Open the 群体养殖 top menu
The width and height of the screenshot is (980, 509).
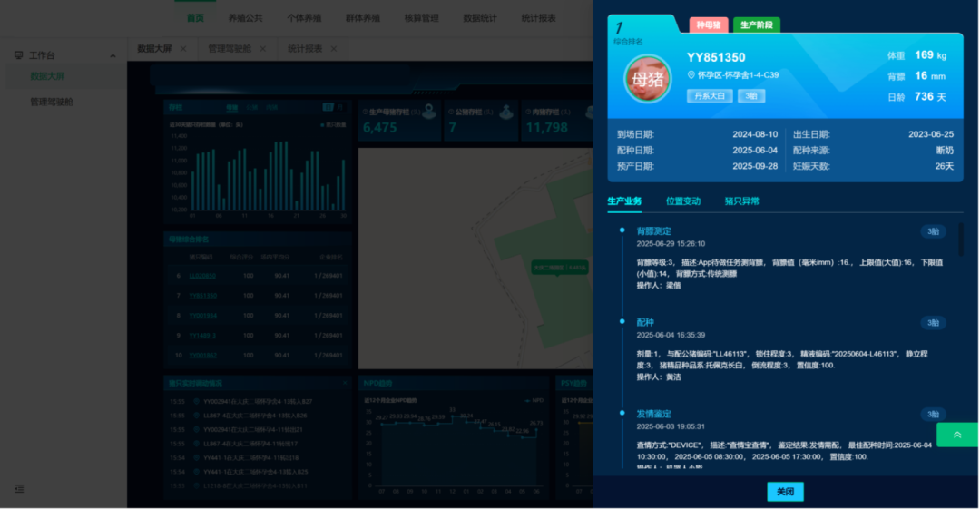coord(362,18)
